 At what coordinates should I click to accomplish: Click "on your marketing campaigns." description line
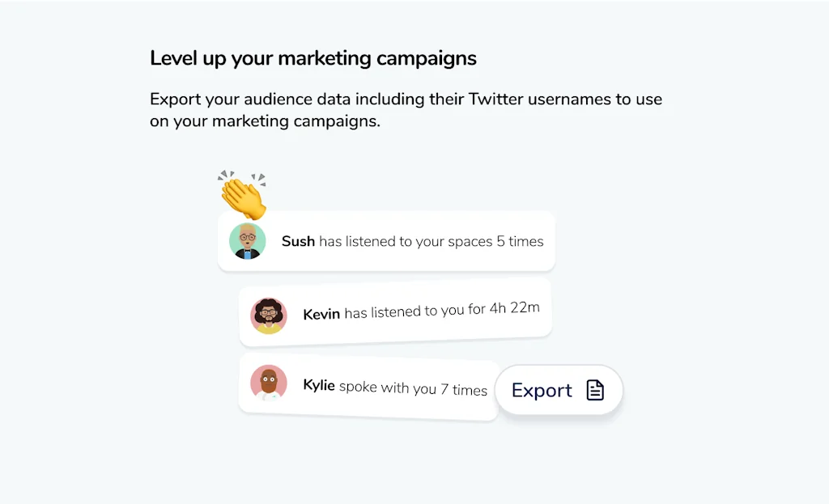(265, 122)
